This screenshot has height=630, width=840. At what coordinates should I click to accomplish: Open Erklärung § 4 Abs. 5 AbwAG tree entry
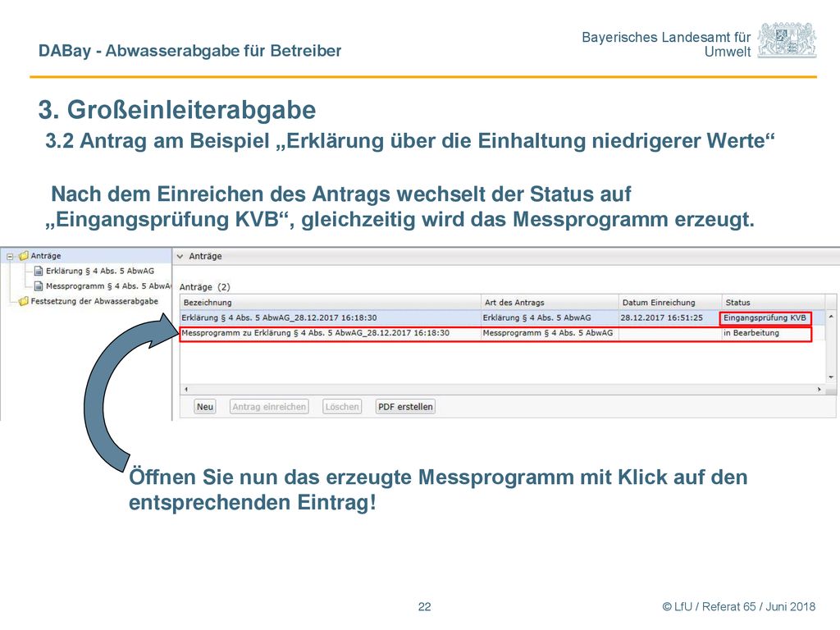click(x=99, y=271)
